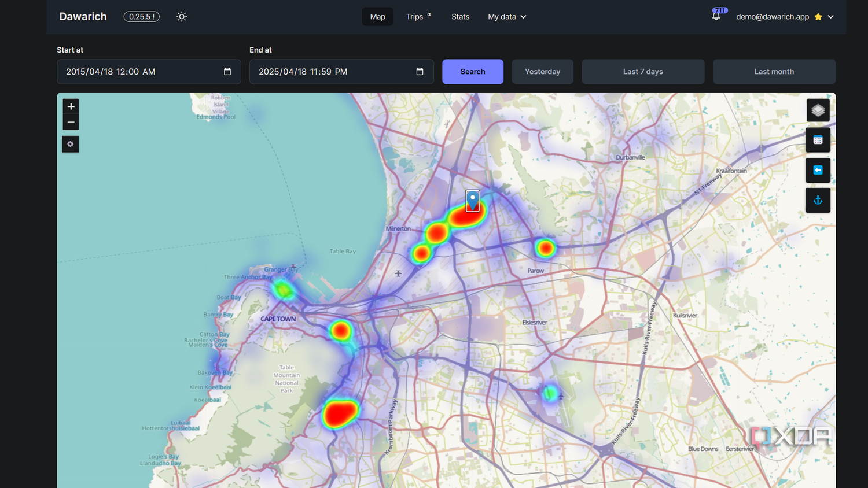Zoom out of the map
Viewport: 868px width, 488px height.
[x=71, y=122]
